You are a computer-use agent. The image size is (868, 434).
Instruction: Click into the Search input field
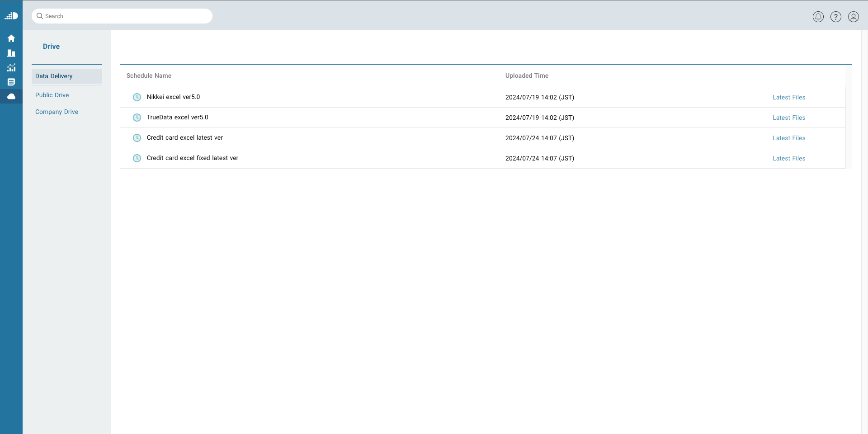click(127, 16)
